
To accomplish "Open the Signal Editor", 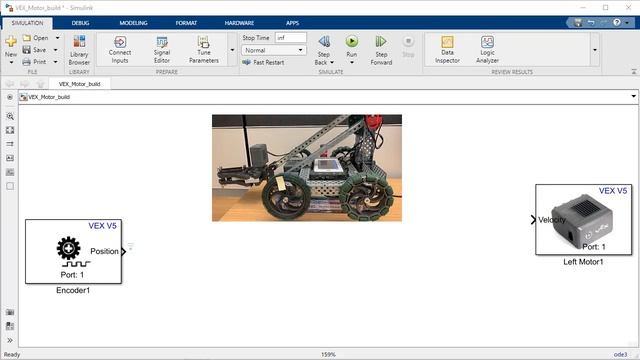I will coord(162,49).
